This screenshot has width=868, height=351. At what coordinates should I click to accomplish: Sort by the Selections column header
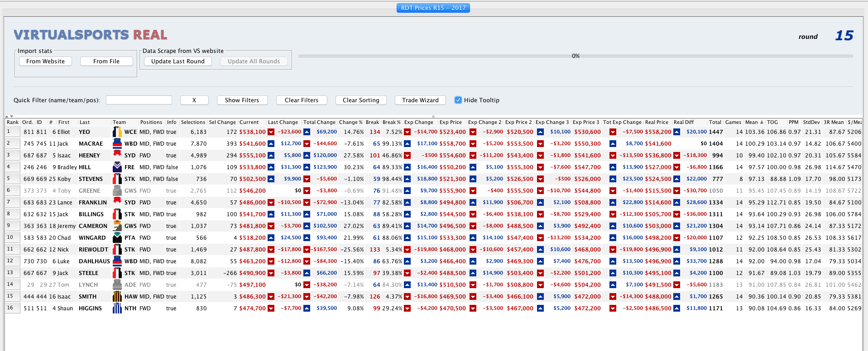(x=193, y=122)
